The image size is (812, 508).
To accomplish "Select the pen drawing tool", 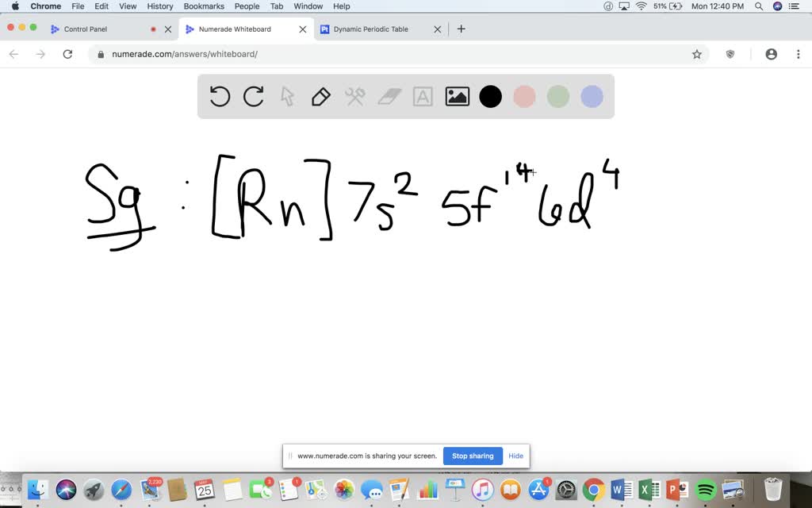I will point(320,97).
